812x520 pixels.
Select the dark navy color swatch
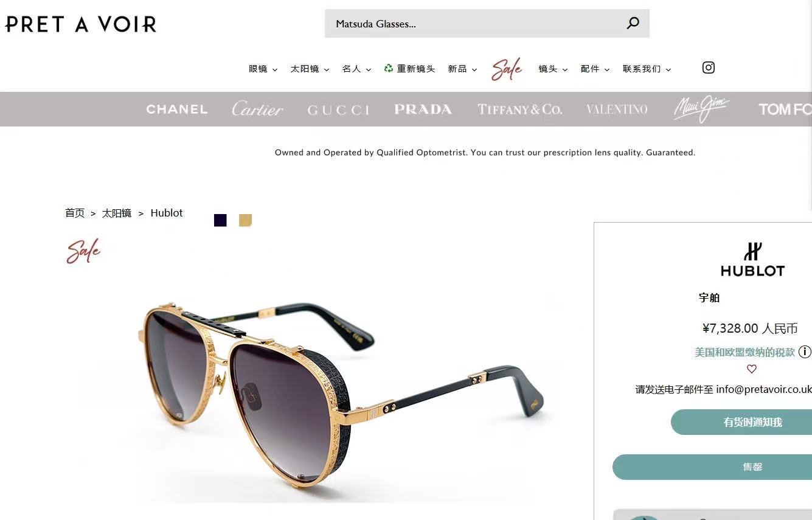[220, 220]
